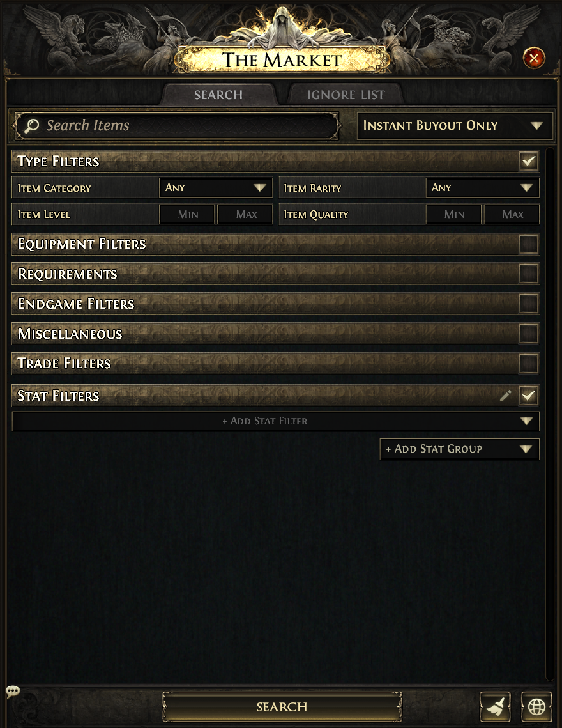Open the Item Category dropdown
562x728 pixels.
pos(216,187)
